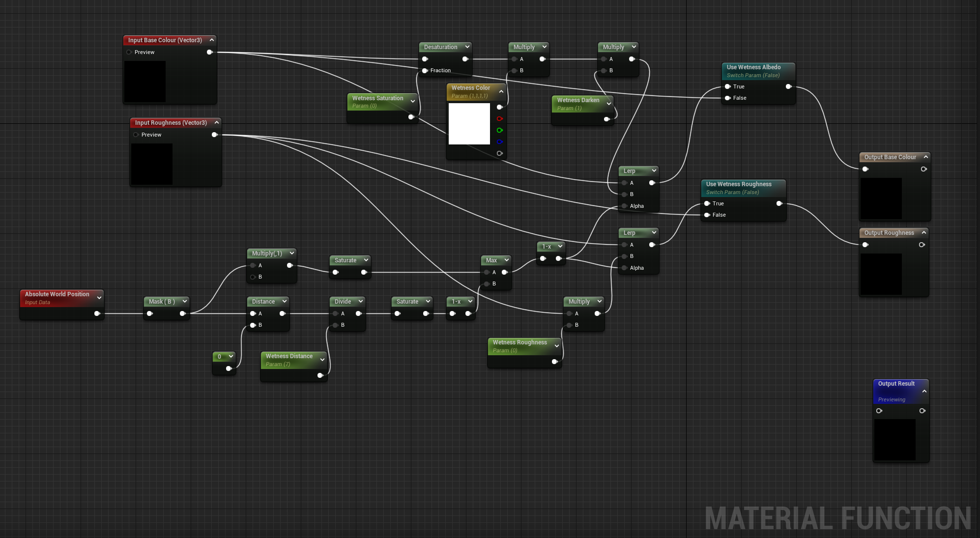Expand the Wetness Saturation parameter node
Viewport: 980px width, 538px height.
point(413,102)
